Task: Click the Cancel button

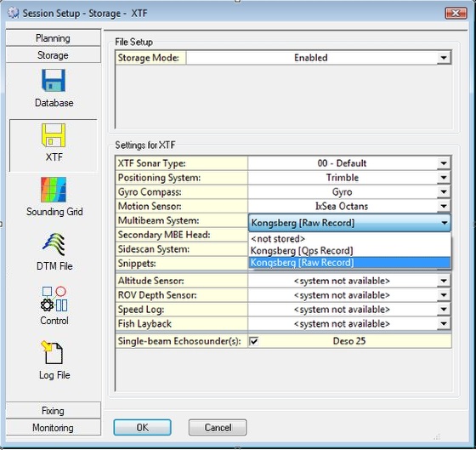Action: coord(218,428)
